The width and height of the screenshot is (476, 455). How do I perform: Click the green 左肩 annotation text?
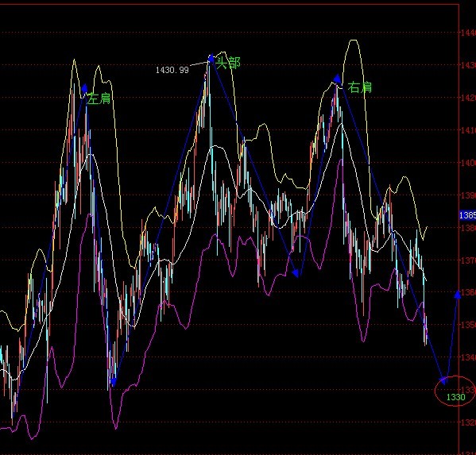(99, 99)
